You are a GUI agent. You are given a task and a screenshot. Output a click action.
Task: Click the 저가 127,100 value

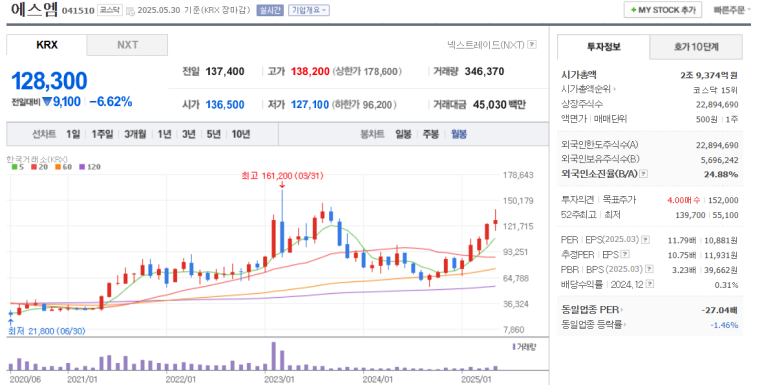pyautogui.click(x=310, y=105)
